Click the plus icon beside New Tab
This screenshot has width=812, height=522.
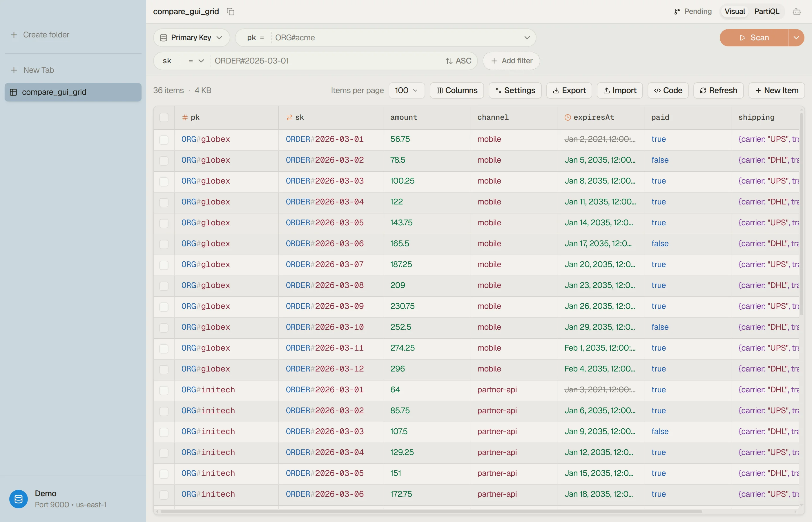pos(14,70)
